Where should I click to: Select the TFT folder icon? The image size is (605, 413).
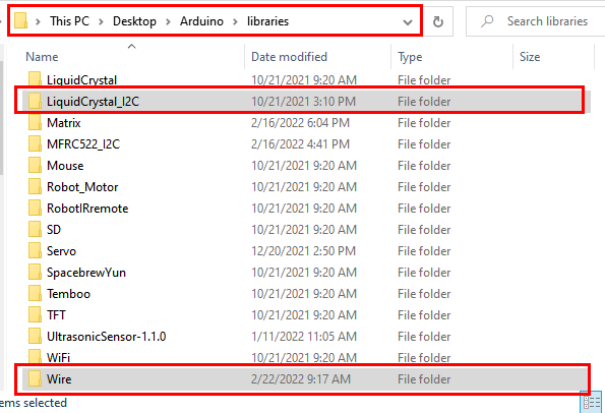pyautogui.click(x=35, y=315)
